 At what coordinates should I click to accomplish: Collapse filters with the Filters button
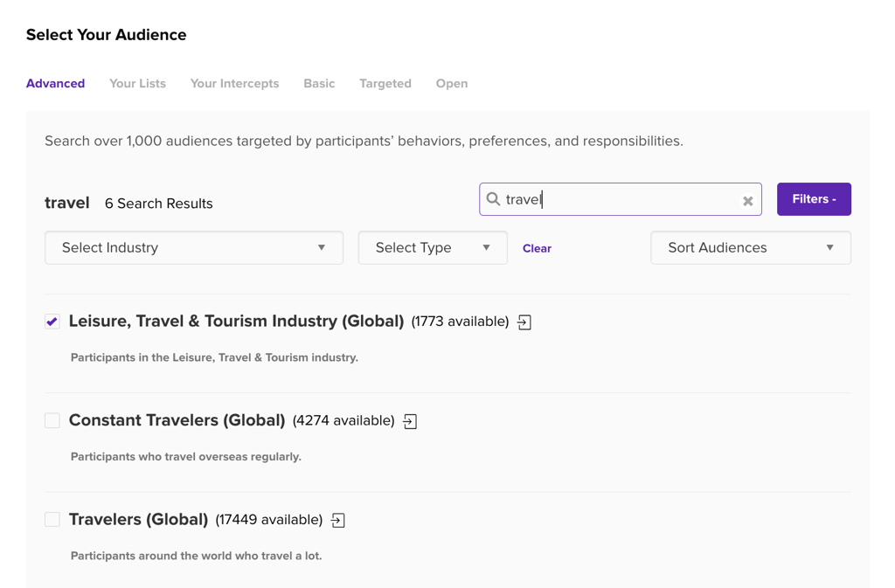[x=814, y=199]
